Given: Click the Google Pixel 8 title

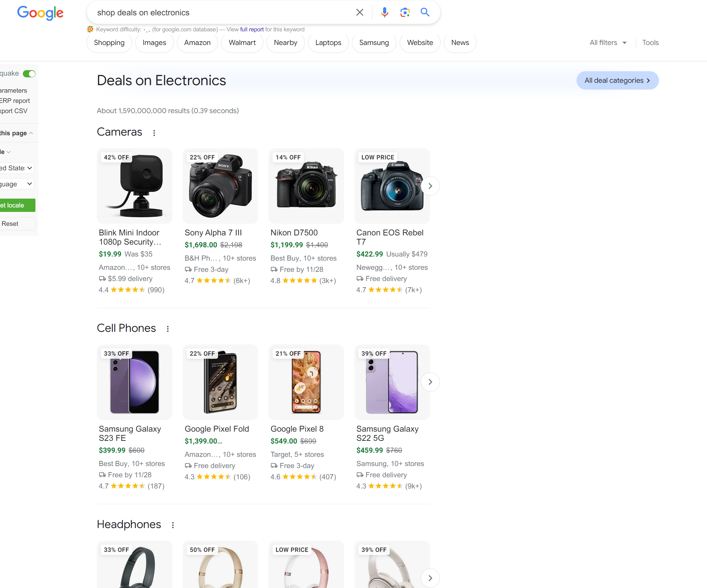Looking at the screenshot, I should pos(297,429).
